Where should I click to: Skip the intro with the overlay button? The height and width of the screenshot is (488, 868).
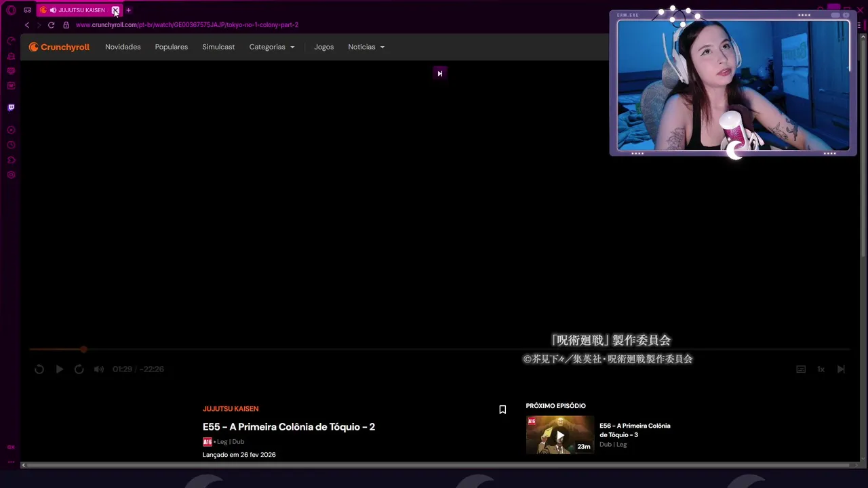pyautogui.click(x=439, y=73)
